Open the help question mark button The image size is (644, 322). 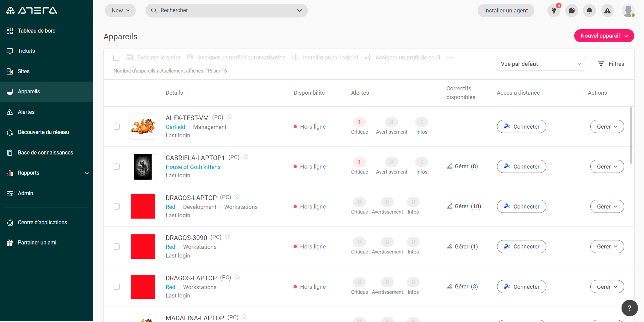(630, 308)
